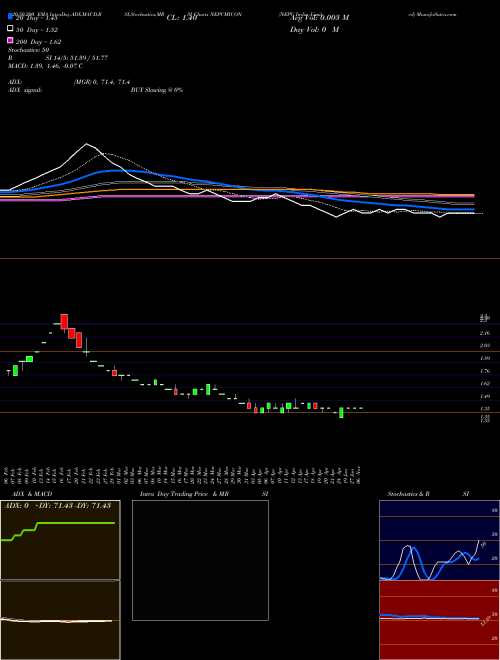Click the last large green candle near the 1.35 level
Image resolution: width=500 pixels, height=660 pixels.
coord(341,412)
